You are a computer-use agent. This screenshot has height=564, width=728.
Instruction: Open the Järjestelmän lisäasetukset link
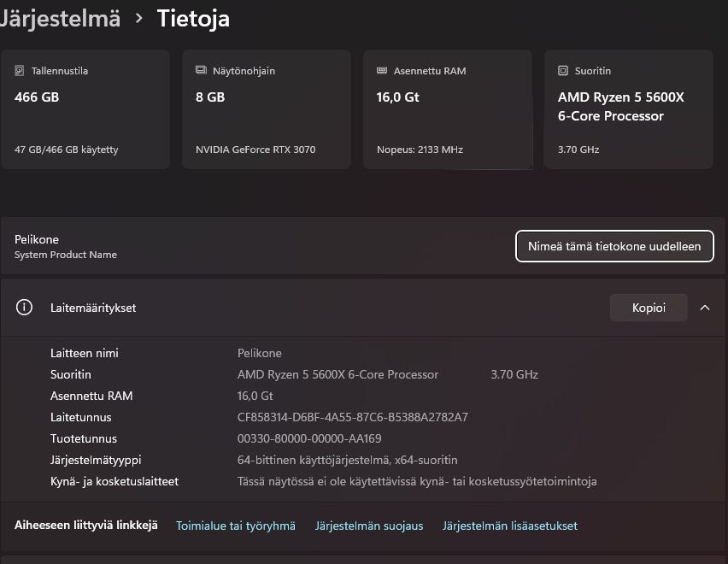510,526
